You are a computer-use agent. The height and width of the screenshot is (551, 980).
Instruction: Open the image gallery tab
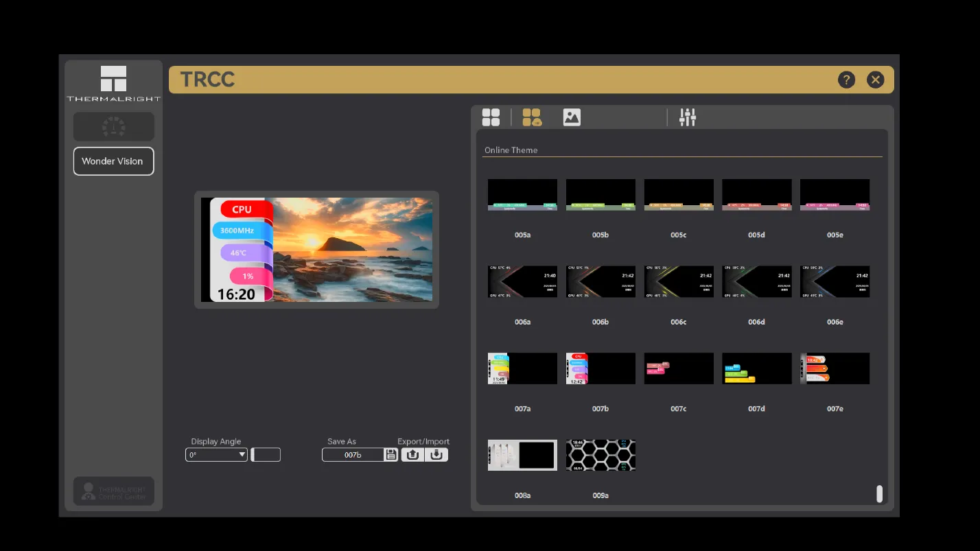click(572, 117)
